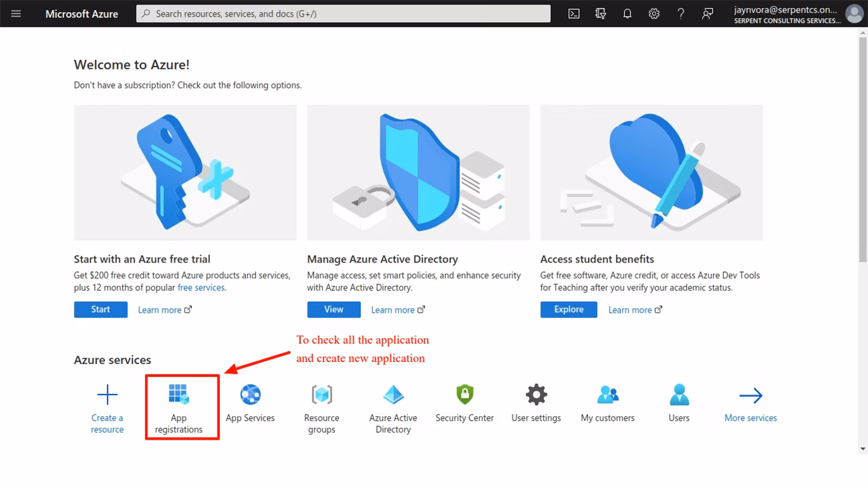The height and width of the screenshot is (488, 868).
Task: Click the Explore student benefits button
Action: pyautogui.click(x=569, y=309)
